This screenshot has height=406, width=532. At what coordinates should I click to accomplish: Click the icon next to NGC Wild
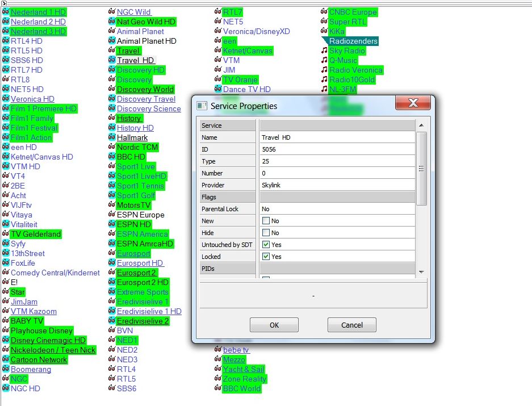pyautogui.click(x=112, y=12)
